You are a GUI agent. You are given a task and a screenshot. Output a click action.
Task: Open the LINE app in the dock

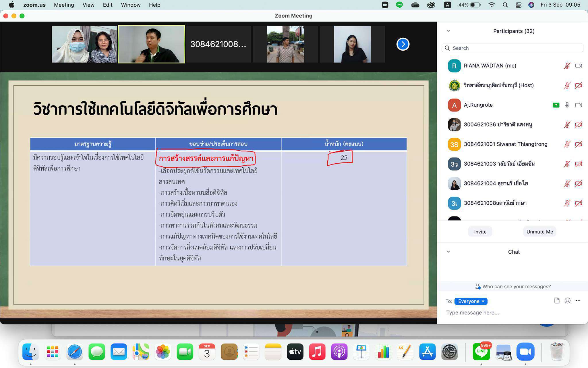pos(481,352)
